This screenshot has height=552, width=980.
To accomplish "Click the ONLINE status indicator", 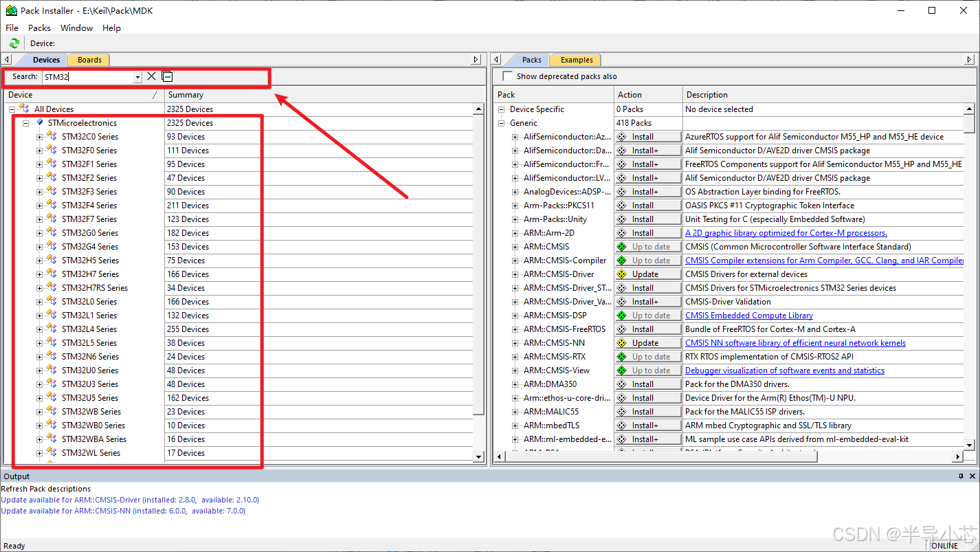I will 945,546.
